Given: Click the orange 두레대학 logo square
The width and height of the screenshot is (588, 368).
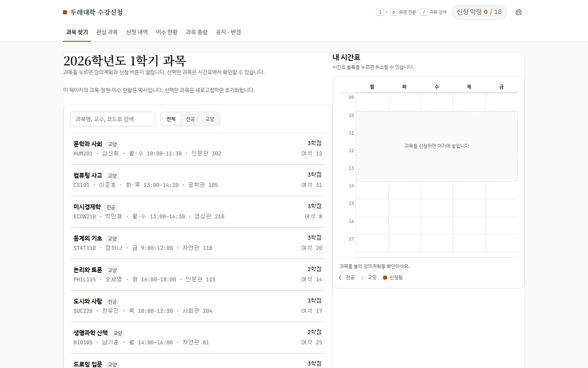Looking at the screenshot, I should tap(65, 12).
